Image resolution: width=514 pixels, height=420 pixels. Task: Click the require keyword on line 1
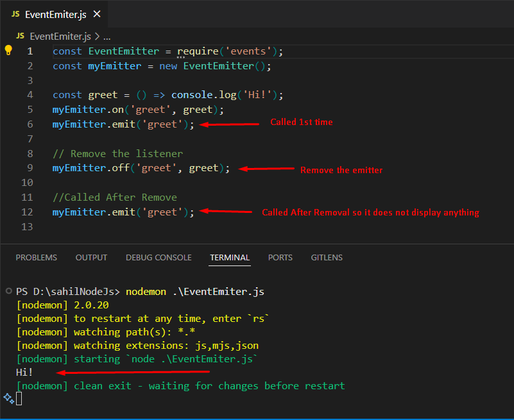198,51
